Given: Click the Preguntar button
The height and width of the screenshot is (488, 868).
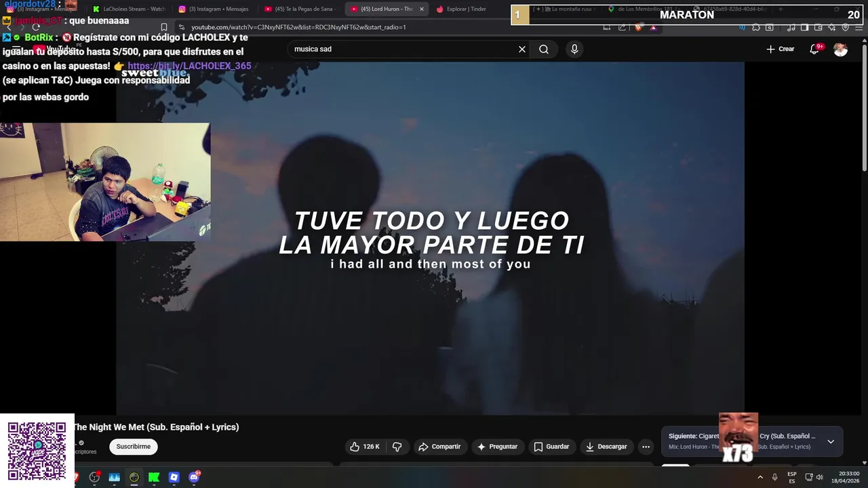Looking at the screenshot, I should point(498,447).
